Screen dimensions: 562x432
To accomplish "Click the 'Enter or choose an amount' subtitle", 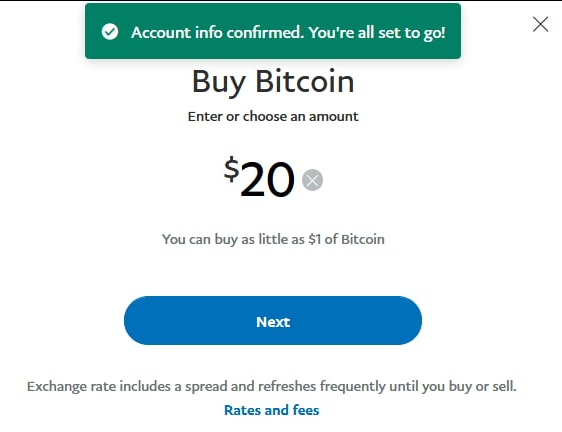I will [x=273, y=117].
